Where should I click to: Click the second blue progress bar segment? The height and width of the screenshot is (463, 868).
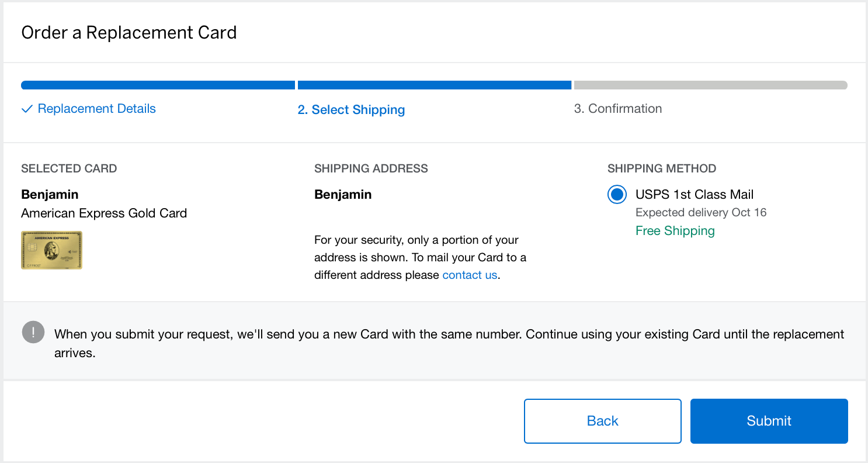click(x=434, y=85)
